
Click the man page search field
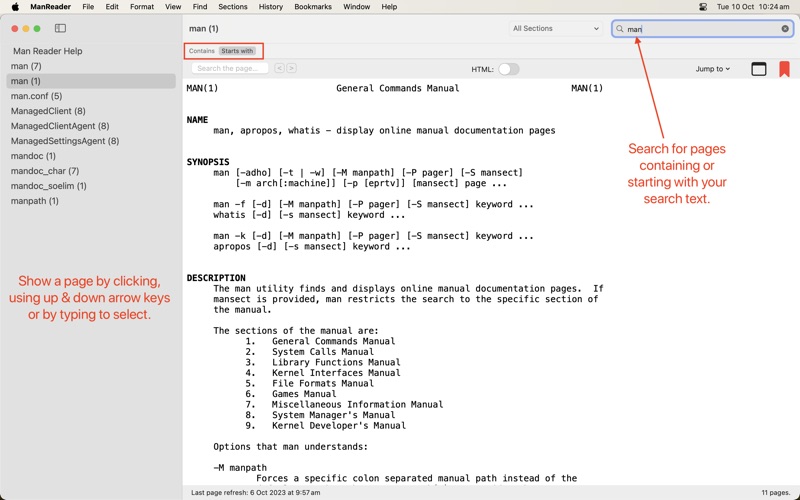click(x=703, y=29)
